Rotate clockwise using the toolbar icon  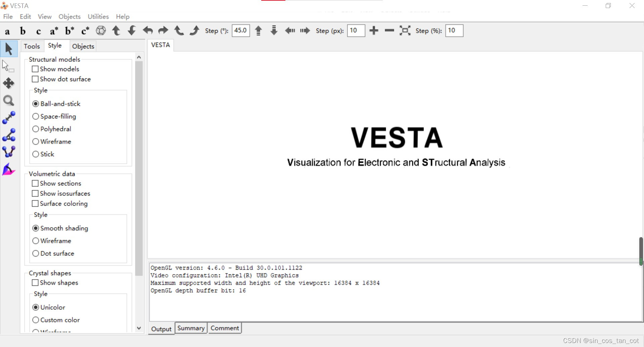click(194, 31)
